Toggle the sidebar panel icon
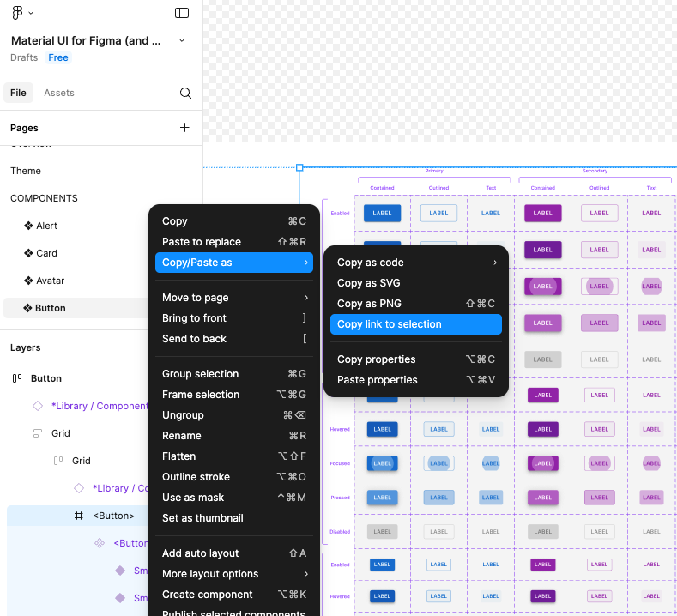Screen dimensions: 677x616 182,13
